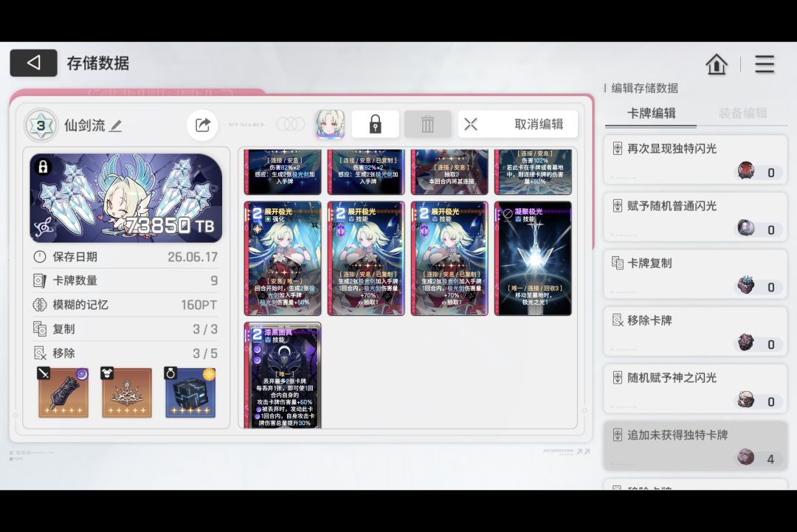
Task: Click the 模糊的记忆 brain icon
Action: tap(40, 305)
